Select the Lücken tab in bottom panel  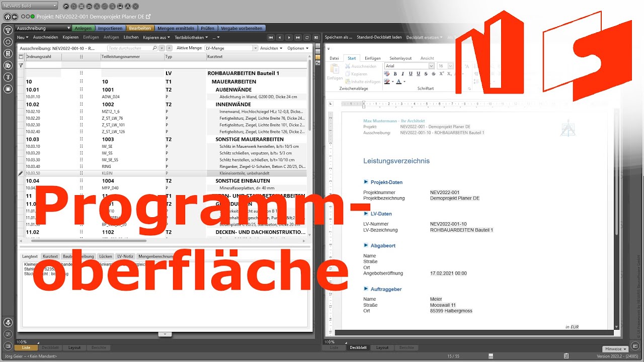point(106,256)
